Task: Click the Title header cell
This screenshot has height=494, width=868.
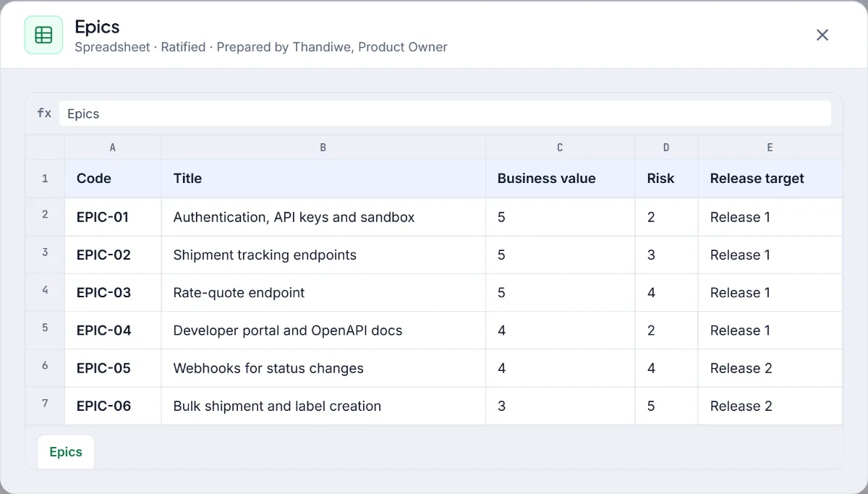Action: click(x=323, y=179)
